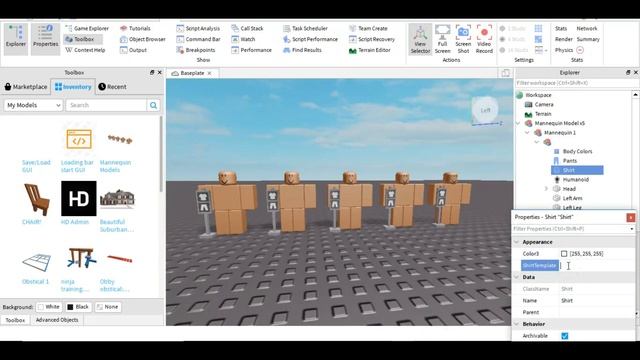Image resolution: width=640 pixels, height=360 pixels.
Task: Open Script Analysis
Action: (x=198, y=28)
